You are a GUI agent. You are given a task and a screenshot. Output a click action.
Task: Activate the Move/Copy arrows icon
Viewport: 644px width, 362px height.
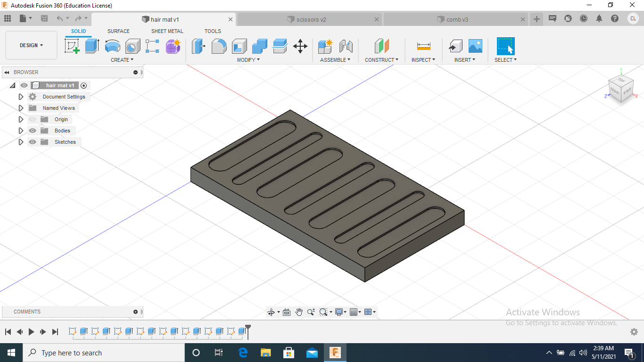[x=300, y=46]
